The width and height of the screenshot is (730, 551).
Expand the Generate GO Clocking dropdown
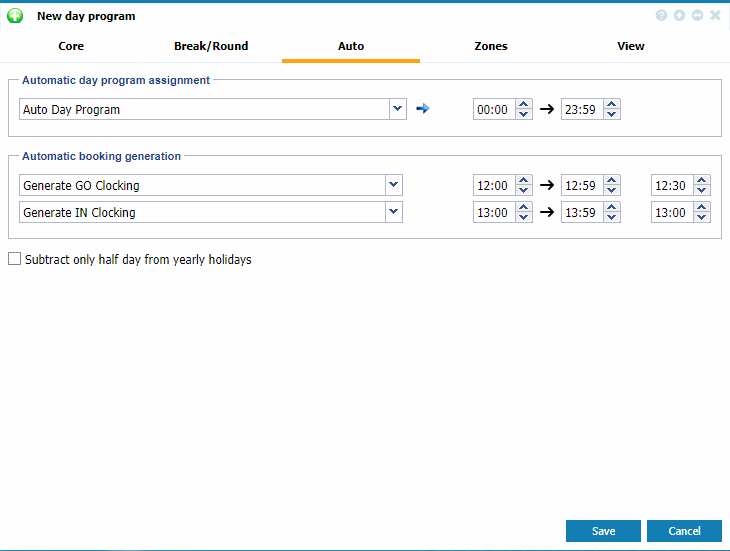click(x=393, y=185)
